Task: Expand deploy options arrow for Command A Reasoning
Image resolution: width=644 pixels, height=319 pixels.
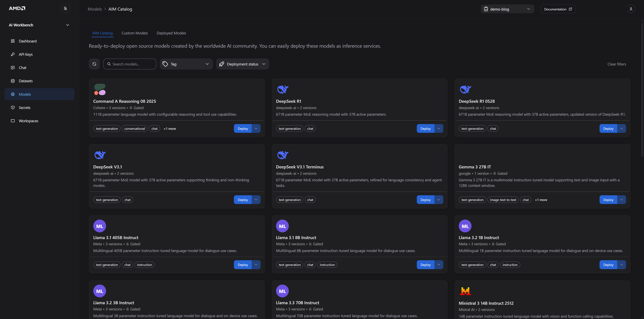Action: click(256, 129)
